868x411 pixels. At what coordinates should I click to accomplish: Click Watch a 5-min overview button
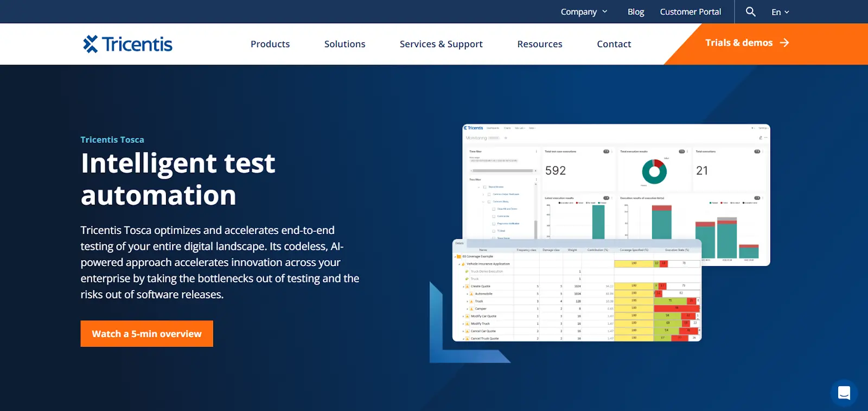pyautogui.click(x=147, y=333)
